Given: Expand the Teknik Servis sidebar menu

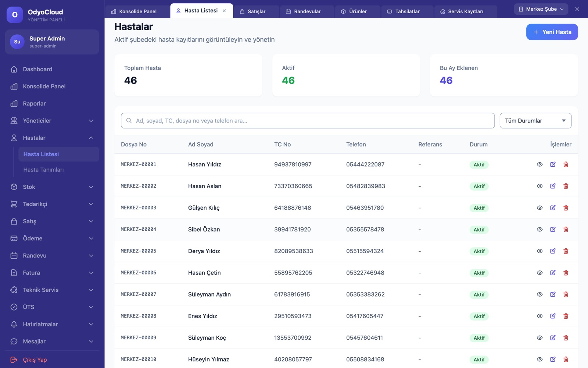Looking at the screenshot, I should [52, 290].
